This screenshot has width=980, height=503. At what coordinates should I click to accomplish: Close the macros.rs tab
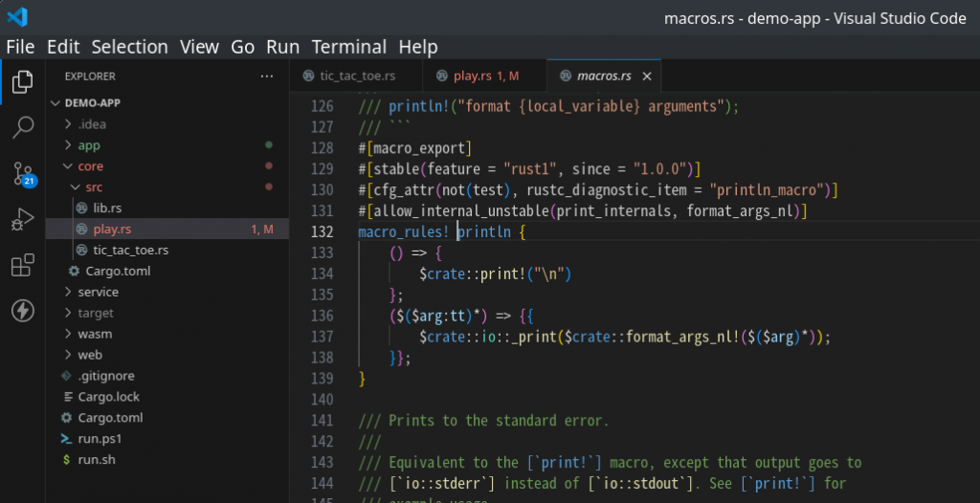pos(648,77)
